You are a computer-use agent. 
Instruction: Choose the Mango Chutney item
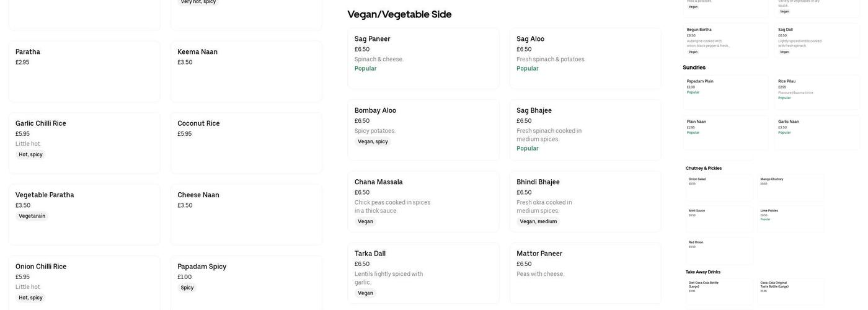pyautogui.click(x=790, y=187)
